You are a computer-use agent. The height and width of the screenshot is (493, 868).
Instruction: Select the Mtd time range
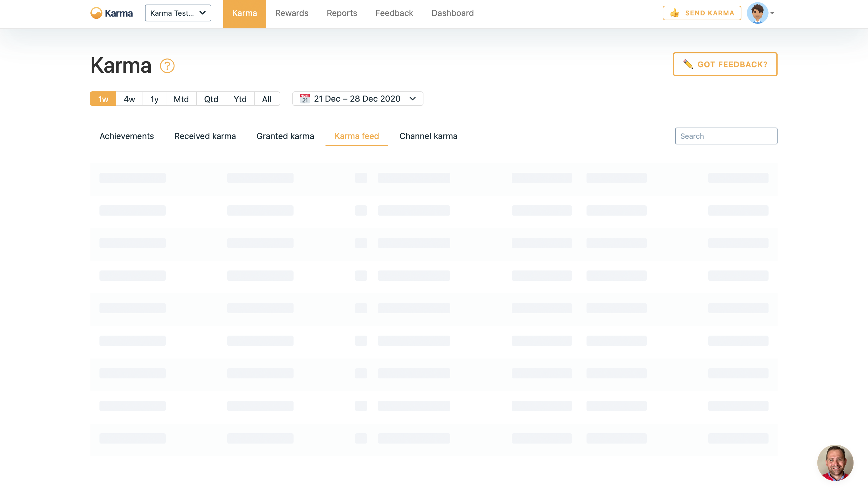click(x=181, y=99)
